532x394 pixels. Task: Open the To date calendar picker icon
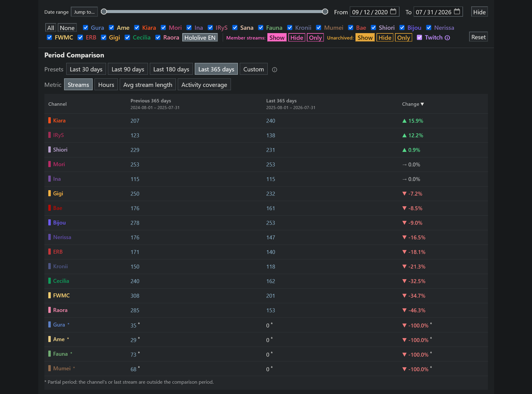pos(457,12)
